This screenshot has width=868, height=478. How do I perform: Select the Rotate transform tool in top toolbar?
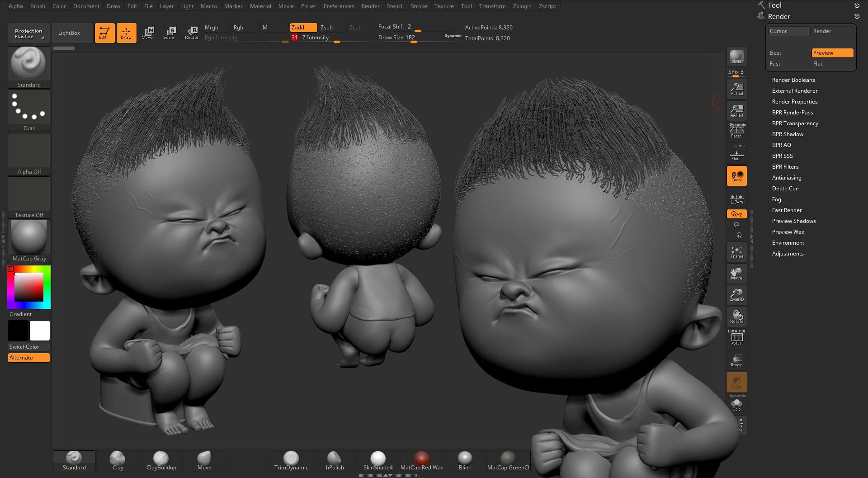point(191,33)
